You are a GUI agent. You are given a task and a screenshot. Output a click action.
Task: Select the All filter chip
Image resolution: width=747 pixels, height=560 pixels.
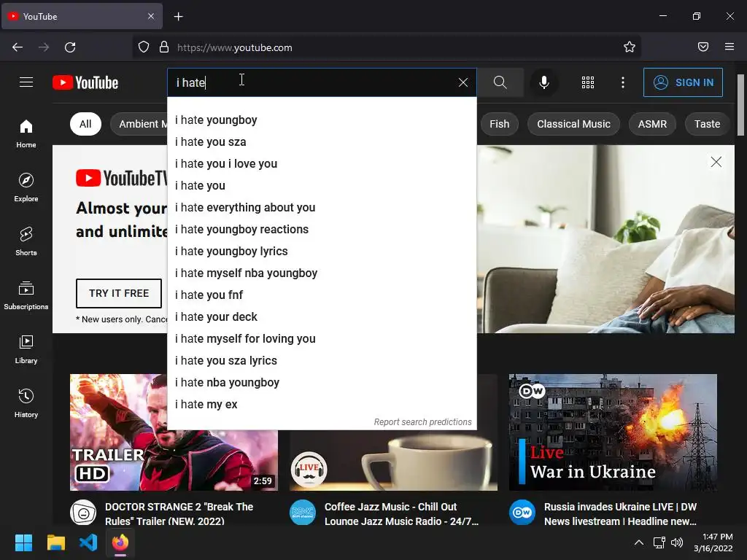pyautogui.click(x=85, y=124)
